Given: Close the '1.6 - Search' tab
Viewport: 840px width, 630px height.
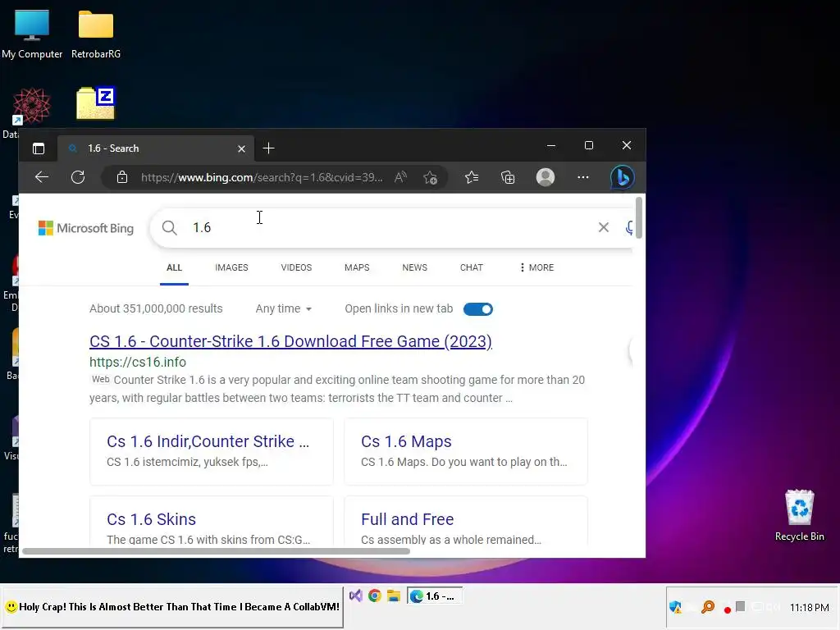Looking at the screenshot, I should pos(242,149).
